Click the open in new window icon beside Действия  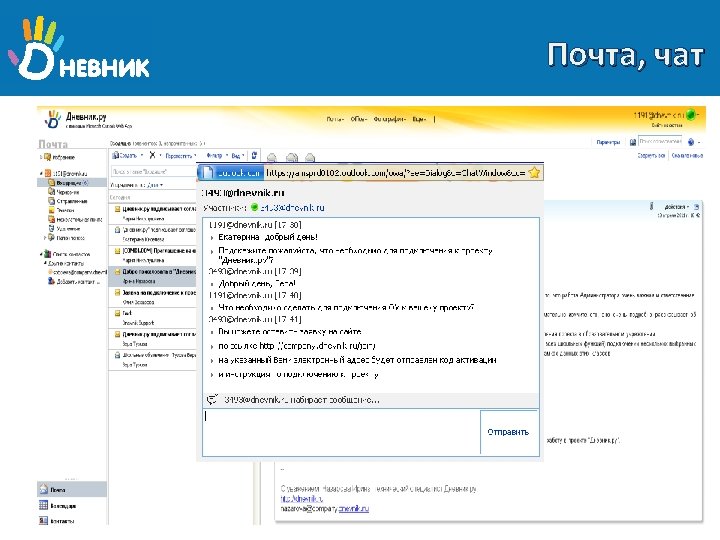(697, 207)
